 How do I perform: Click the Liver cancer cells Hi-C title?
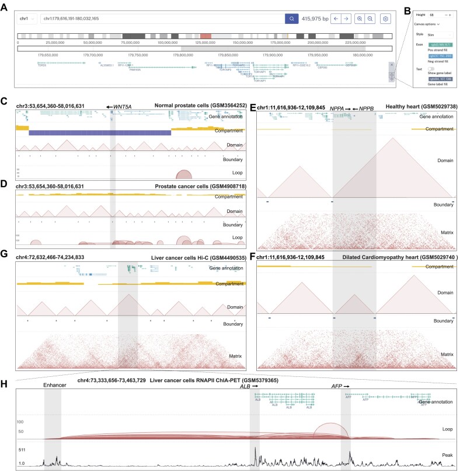[x=198, y=258]
